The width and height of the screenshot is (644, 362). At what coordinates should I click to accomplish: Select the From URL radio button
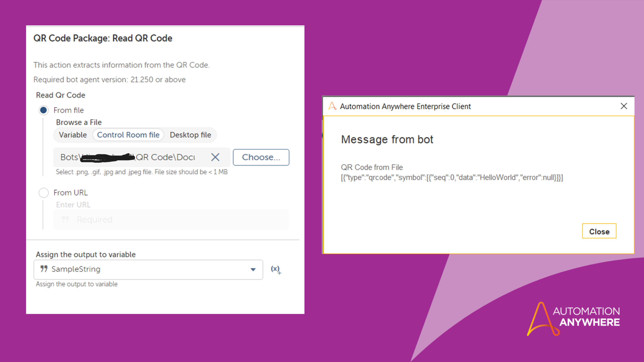(44, 193)
